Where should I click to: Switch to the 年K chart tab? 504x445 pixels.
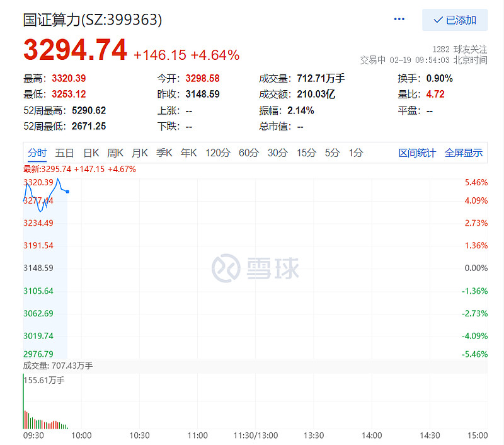188,153
